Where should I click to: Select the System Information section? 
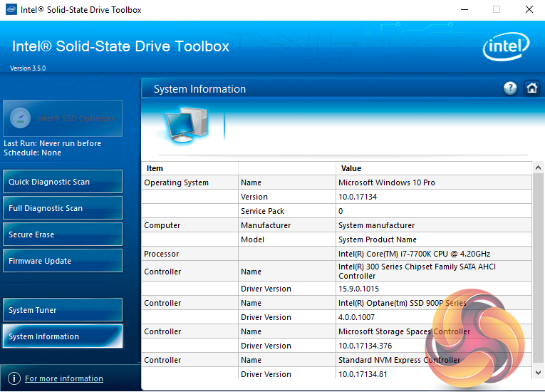(63, 336)
